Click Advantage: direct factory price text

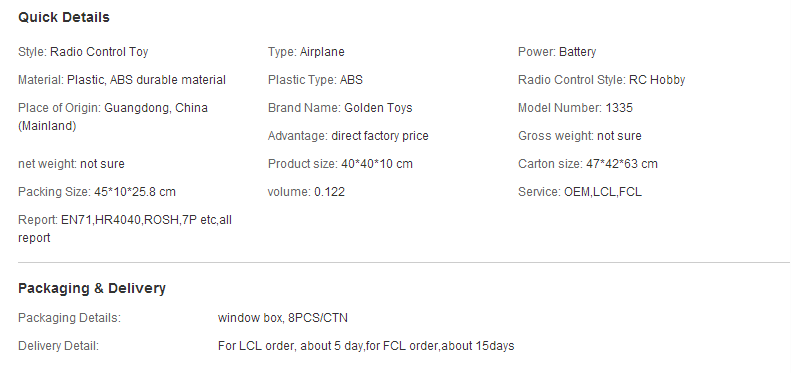pos(348,136)
